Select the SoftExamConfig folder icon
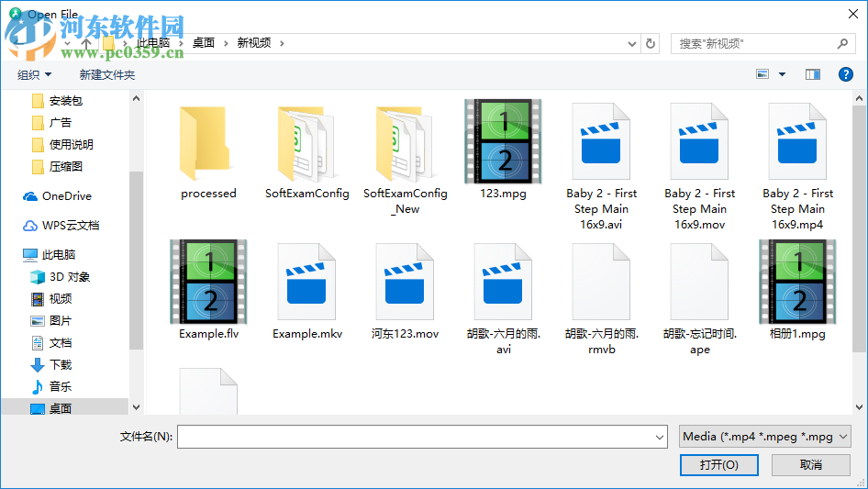The height and width of the screenshot is (489, 868). pos(306,143)
